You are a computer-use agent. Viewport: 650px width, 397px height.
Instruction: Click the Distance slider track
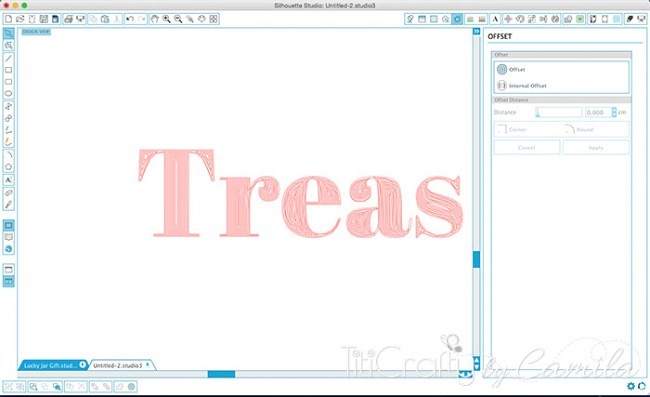tap(558, 112)
